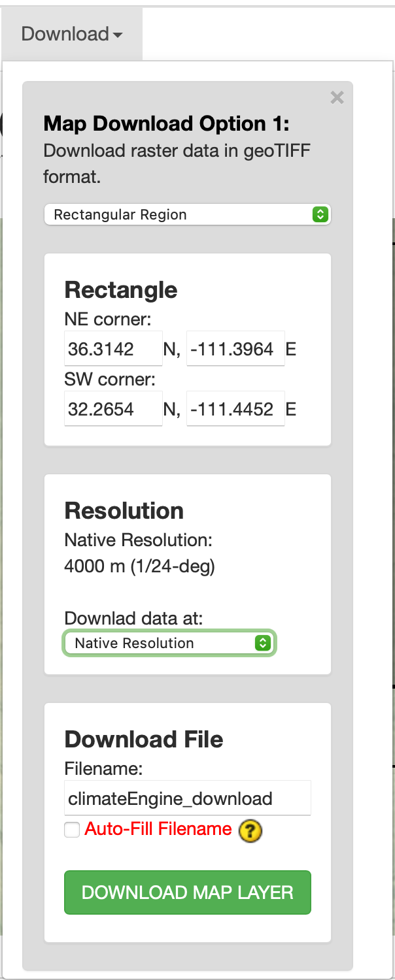Select the SW corner latitude field

(112, 409)
